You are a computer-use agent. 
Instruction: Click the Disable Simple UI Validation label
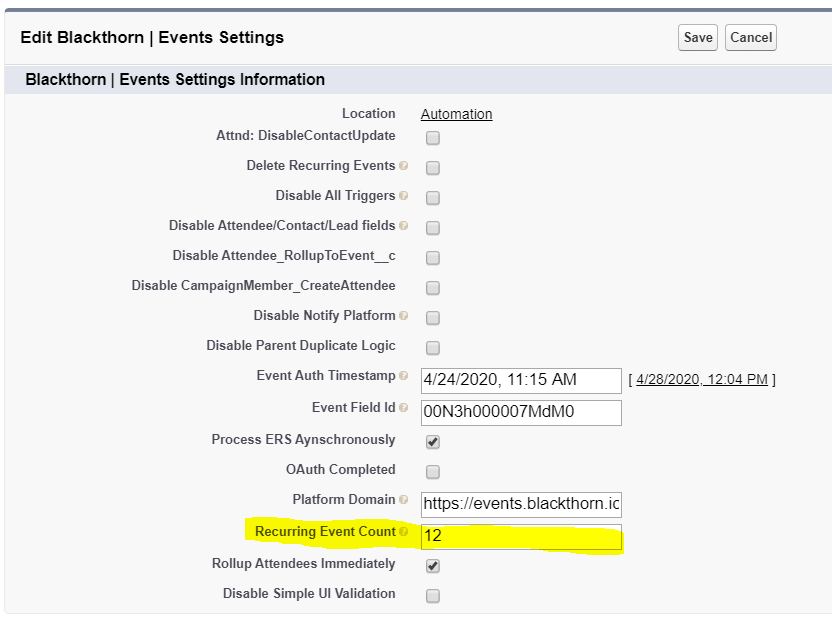pyautogui.click(x=309, y=594)
